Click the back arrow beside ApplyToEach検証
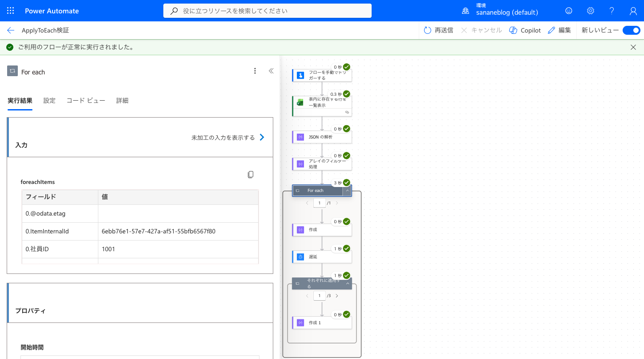This screenshot has height=359, width=644. [11, 30]
